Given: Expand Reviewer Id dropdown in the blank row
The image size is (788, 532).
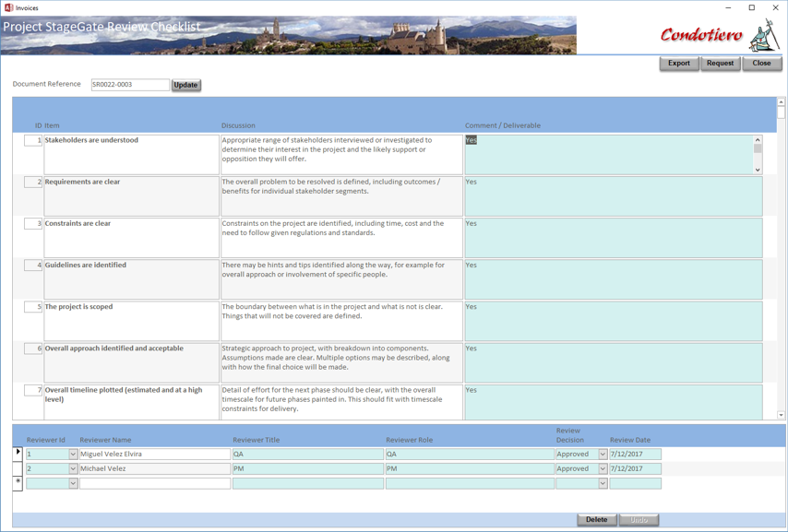Looking at the screenshot, I should pyautogui.click(x=73, y=483).
